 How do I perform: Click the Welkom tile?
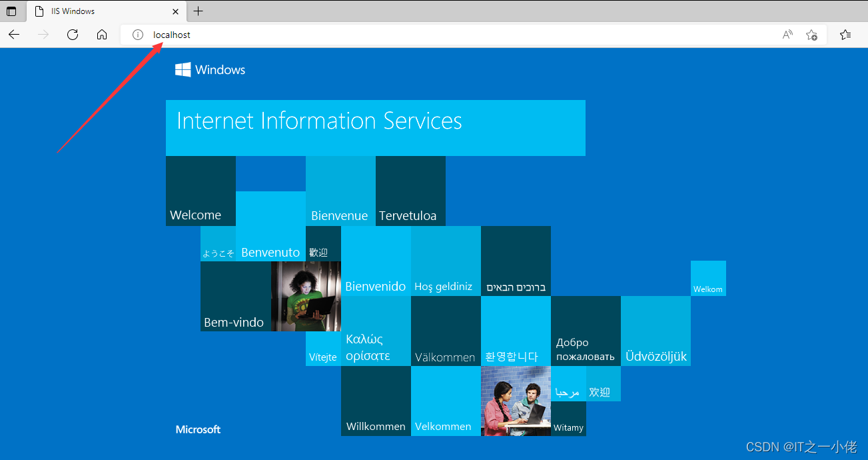pyautogui.click(x=708, y=278)
